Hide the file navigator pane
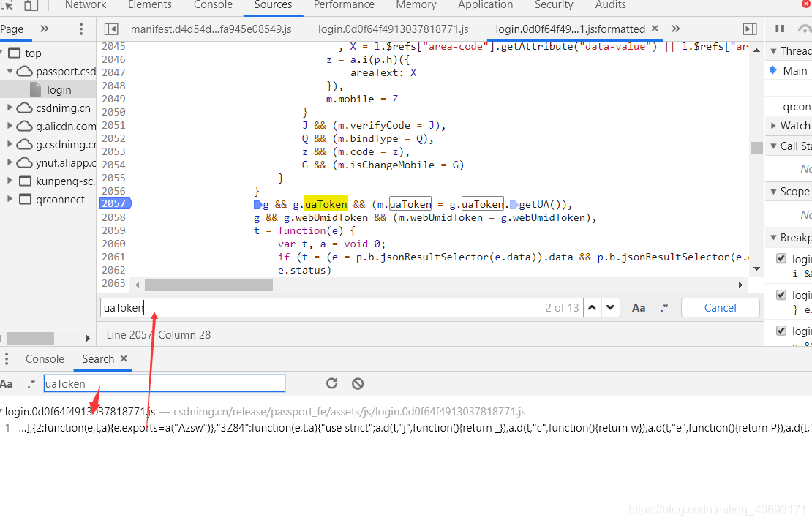812x523 pixels. pos(111,29)
